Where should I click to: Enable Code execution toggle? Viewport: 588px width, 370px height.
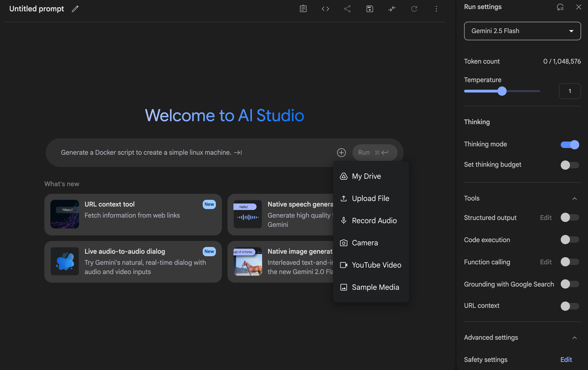(570, 240)
